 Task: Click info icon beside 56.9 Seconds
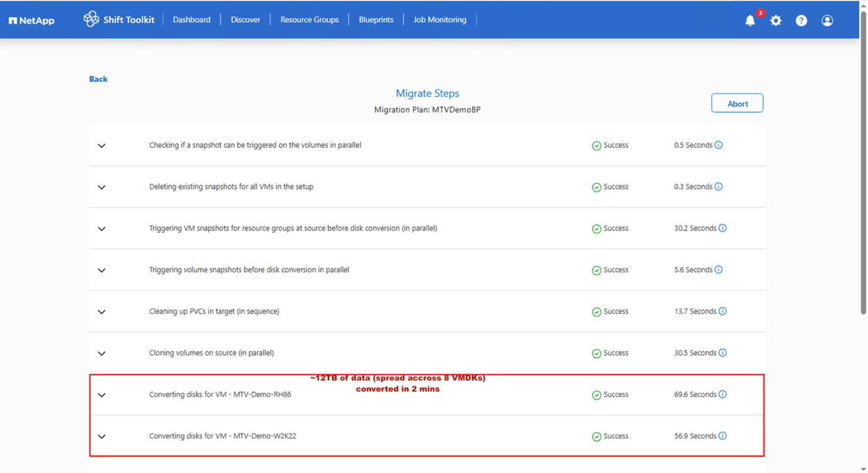pyautogui.click(x=723, y=436)
